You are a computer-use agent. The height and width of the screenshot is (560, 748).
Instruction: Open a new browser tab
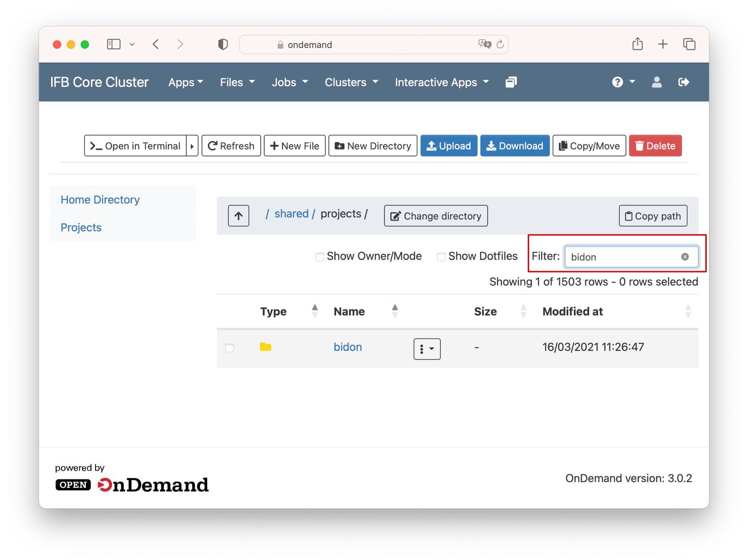[x=663, y=44]
